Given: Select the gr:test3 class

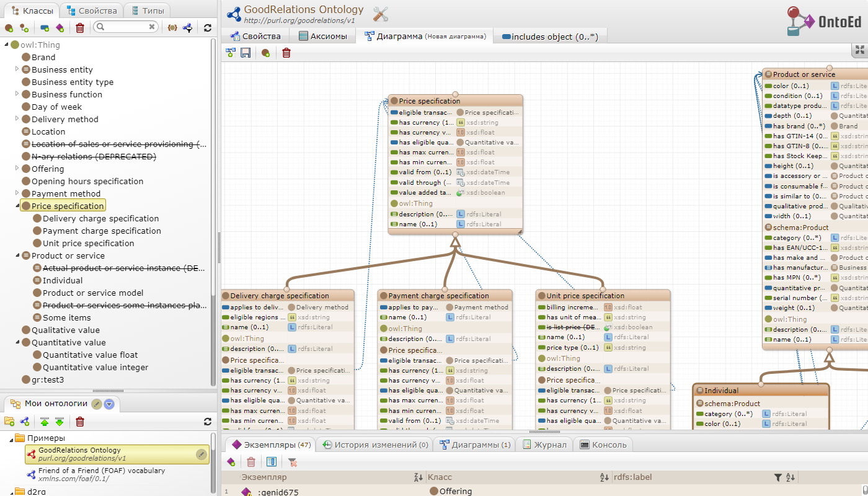Looking at the screenshot, I should [x=48, y=379].
